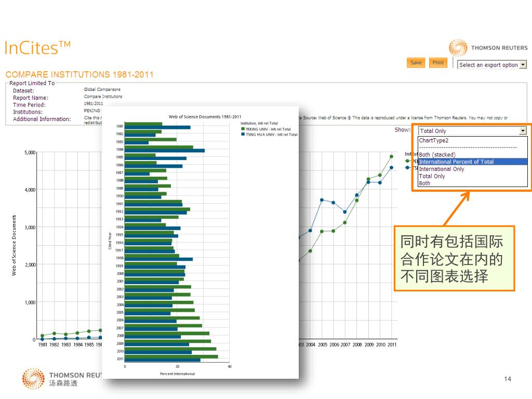Viewport: 532px width, 399px height.
Task: Click 'Compare Institutions' report name value
Action: point(103,96)
